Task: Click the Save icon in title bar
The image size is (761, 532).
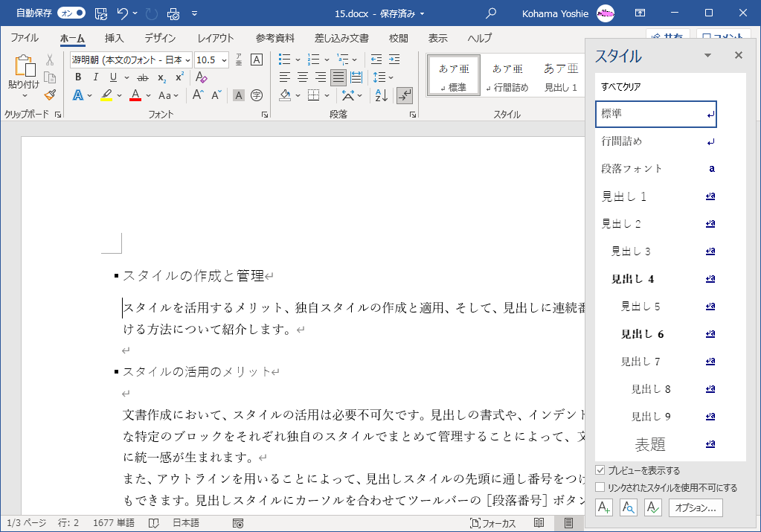Action: pos(101,13)
